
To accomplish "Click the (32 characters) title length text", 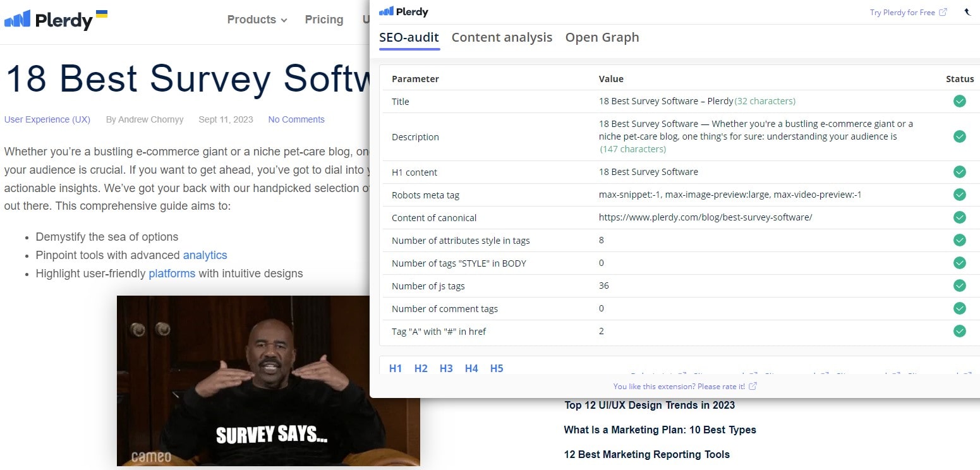I will pyautogui.click(x=765, y=101).
